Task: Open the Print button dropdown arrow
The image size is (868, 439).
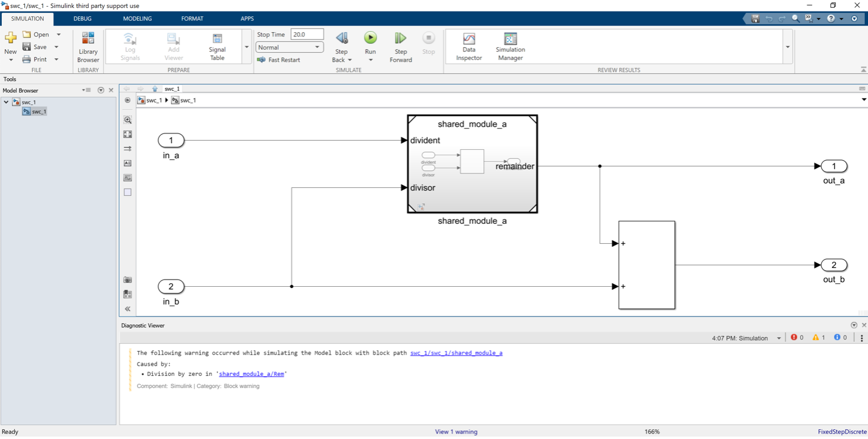Action: coord(56,59)
